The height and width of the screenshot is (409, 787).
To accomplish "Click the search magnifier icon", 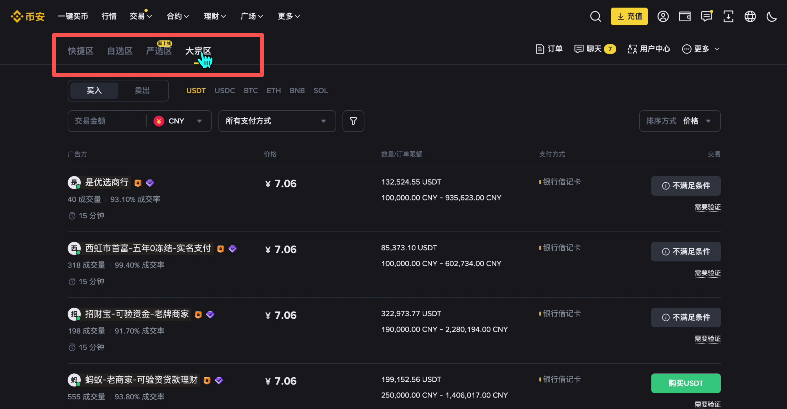I will [596, 16].
